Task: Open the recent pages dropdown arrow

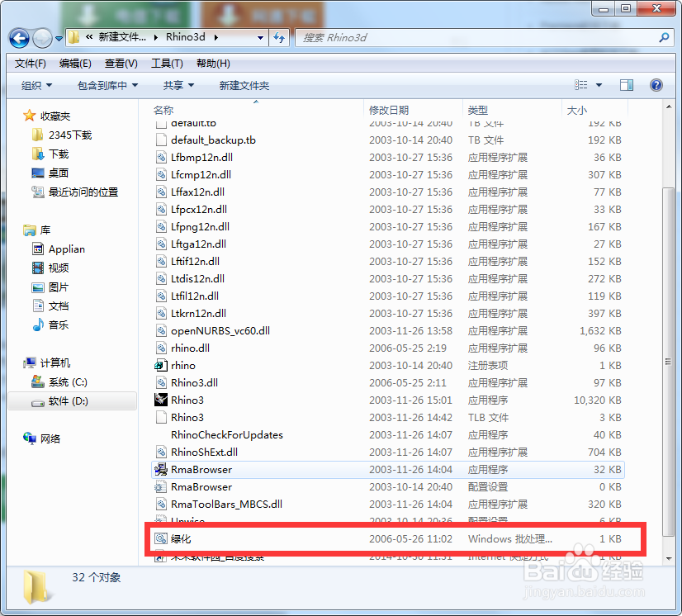Action: [x=59, y=39]
